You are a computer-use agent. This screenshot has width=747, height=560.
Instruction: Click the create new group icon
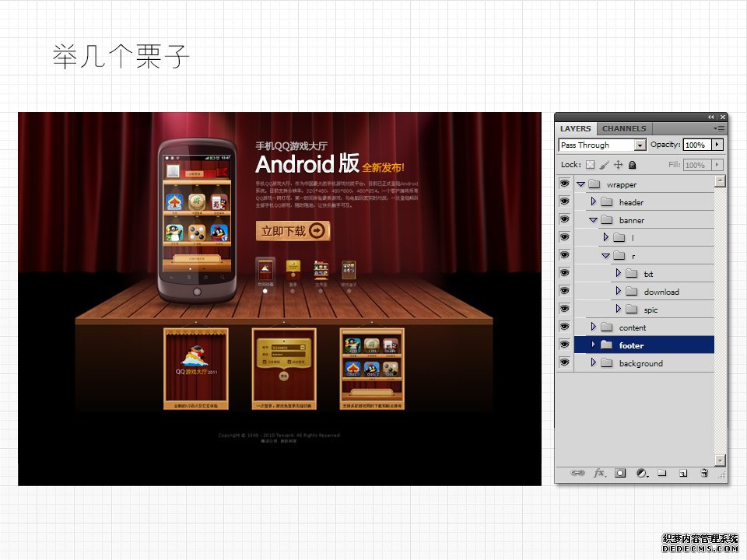click(661, 473)
